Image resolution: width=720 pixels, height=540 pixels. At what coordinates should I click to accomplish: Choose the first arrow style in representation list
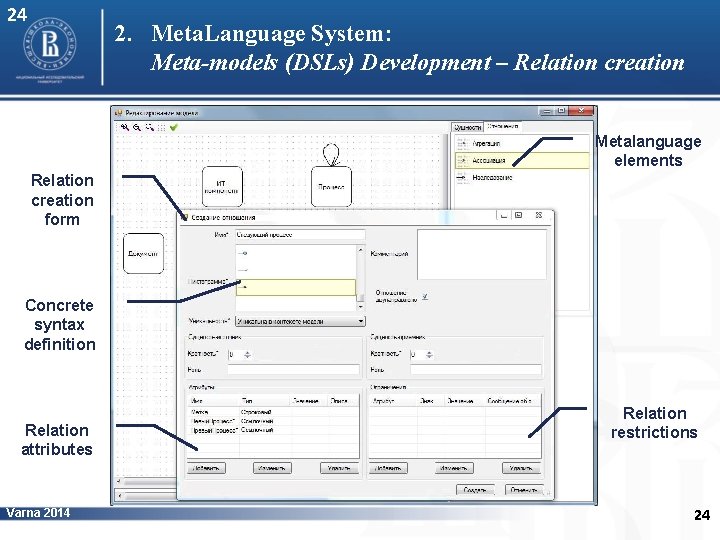(x=296, y=253)
